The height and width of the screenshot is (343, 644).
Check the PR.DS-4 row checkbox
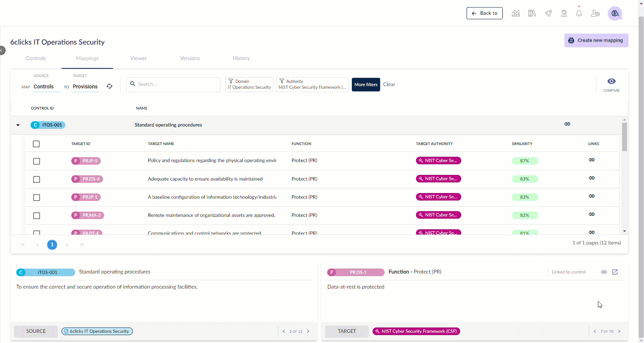tap(37, 179)
